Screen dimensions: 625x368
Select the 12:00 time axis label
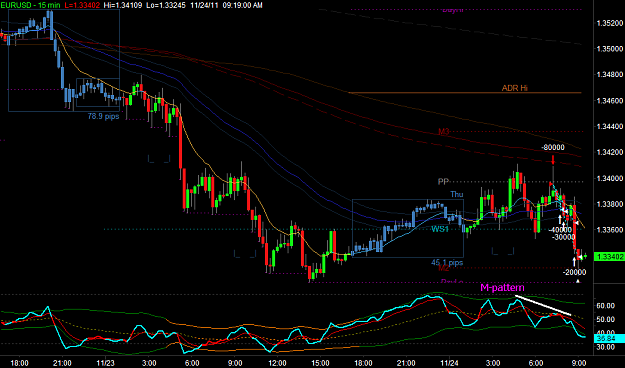pos(277,363)
